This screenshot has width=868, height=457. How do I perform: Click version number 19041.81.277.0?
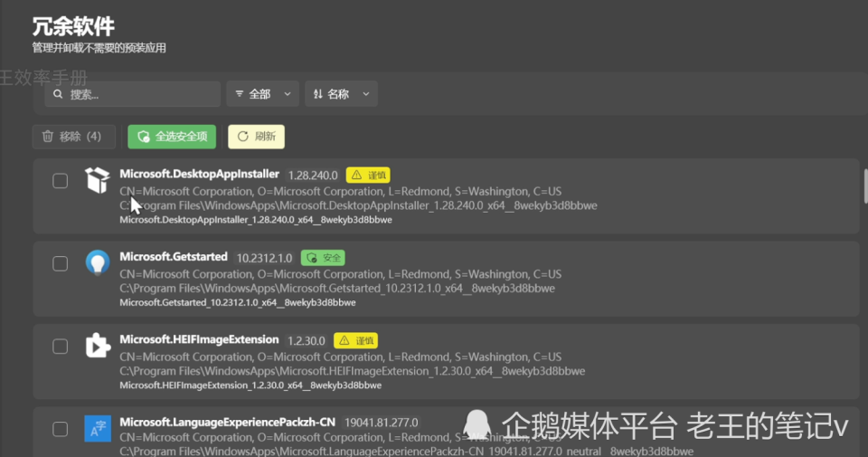pos(381,423)
